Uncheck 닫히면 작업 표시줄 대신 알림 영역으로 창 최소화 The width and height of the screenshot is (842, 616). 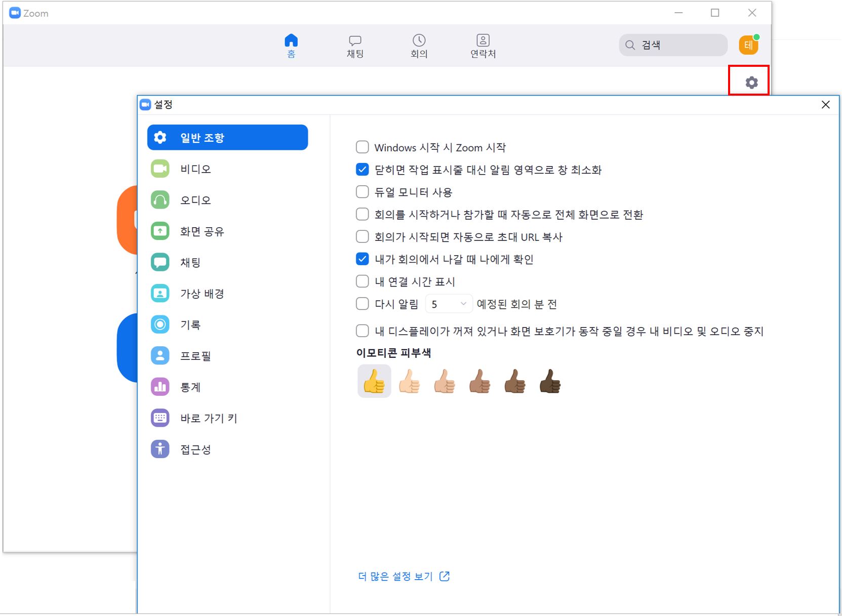362,170
